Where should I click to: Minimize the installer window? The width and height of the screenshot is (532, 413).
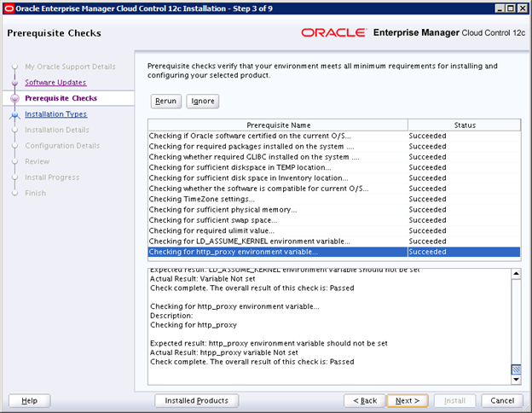pyautogui.click(x=500, y=9)
